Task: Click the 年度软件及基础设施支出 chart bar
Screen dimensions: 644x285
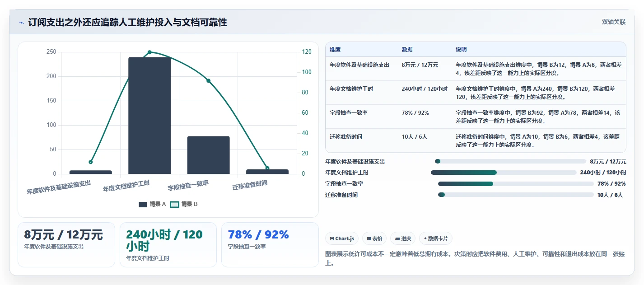Action: (91, 172)
